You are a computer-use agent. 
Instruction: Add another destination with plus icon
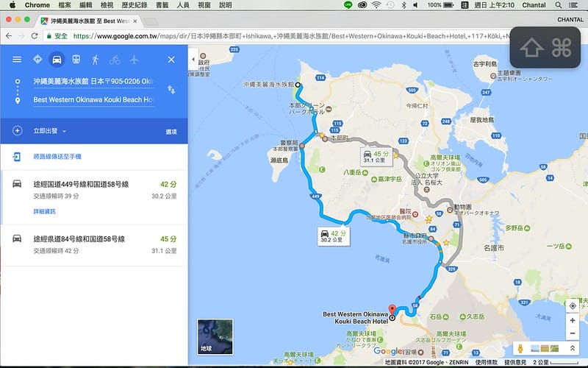tap(17, 131)
